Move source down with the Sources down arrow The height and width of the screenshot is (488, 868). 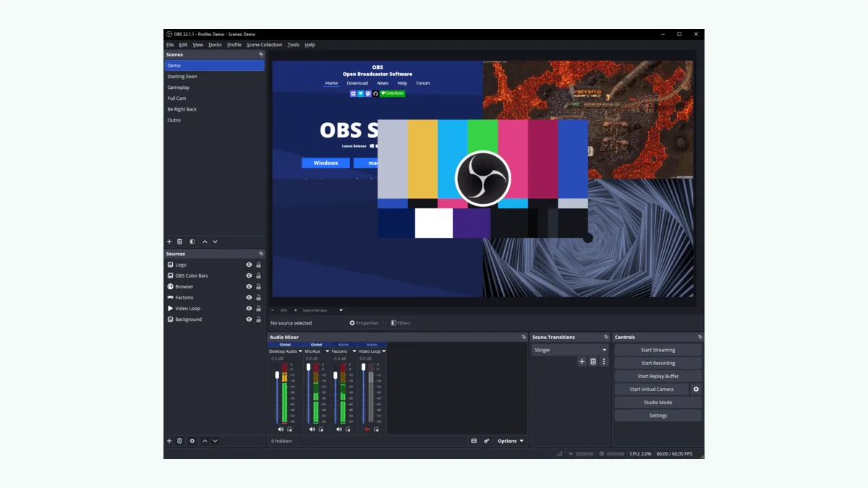[215, 440]
